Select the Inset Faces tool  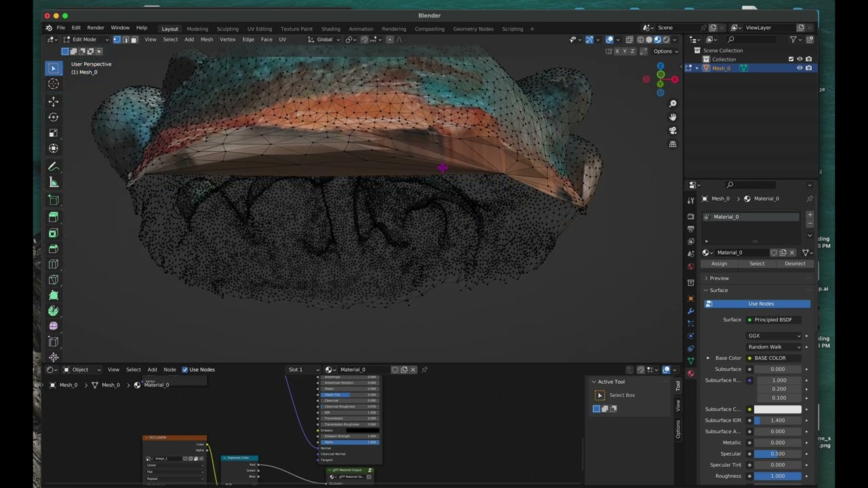(54, 233)
